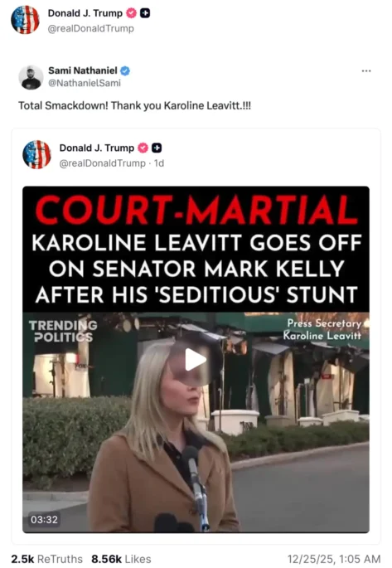The height and width of the screenshot is (568, 392).
Task: View the 8.56k Likes list
Action: click(121, 559)
